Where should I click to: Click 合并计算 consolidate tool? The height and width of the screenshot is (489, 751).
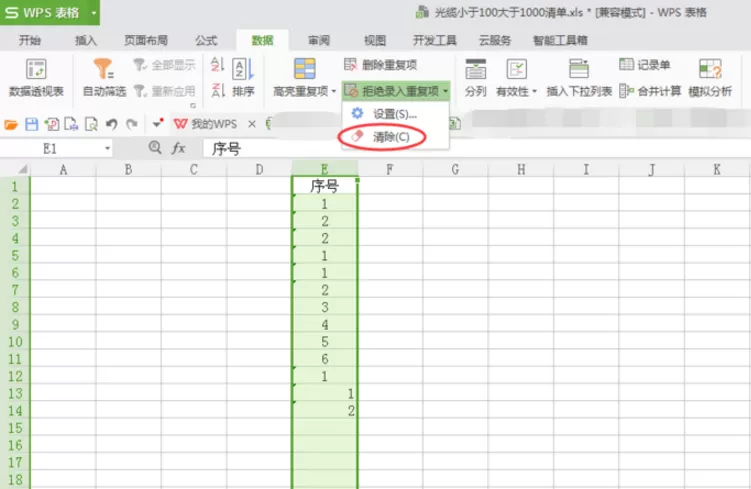(649, 91)
